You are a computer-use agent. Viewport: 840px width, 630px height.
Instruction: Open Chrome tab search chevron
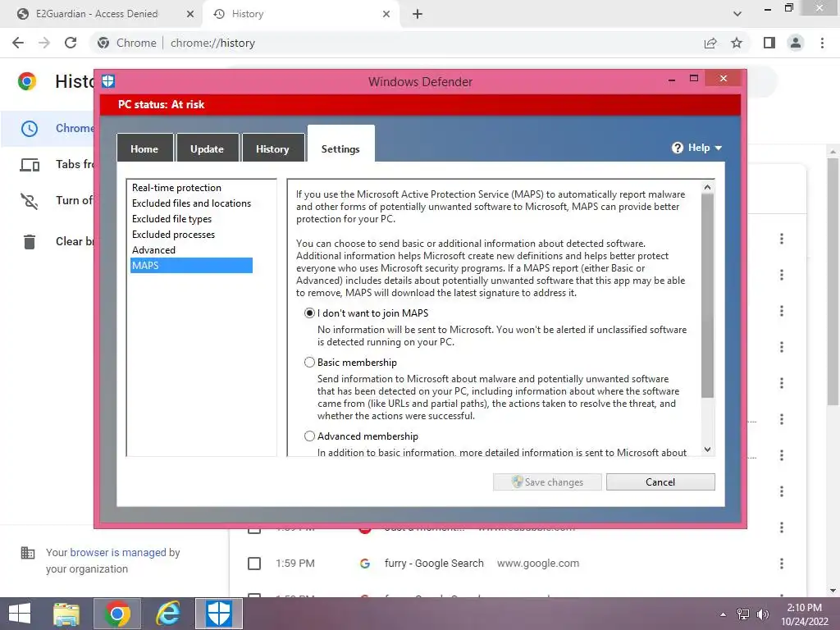click(737, 14)
